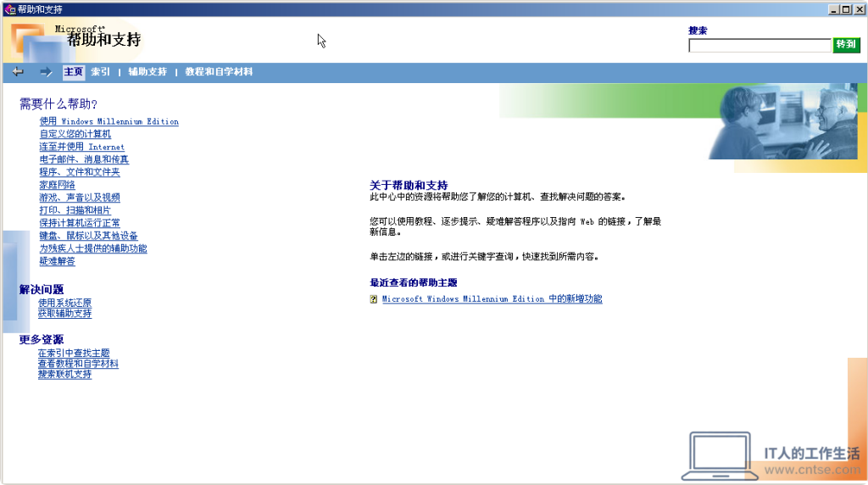Open the 教程和自学材料 tab
Image resolution: width=868 pixels, height=485 pixels.
pos(219,72)
